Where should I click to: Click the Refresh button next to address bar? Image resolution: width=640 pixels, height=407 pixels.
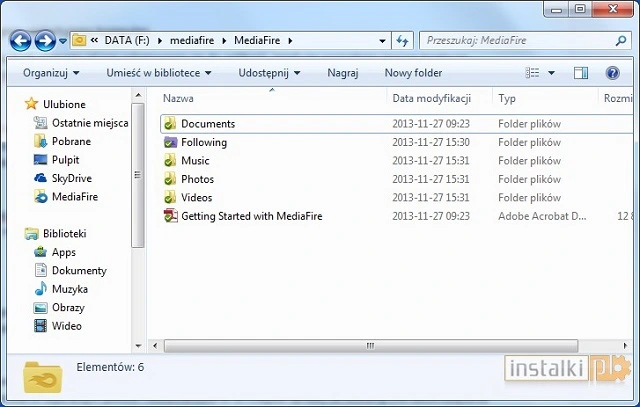402,41
